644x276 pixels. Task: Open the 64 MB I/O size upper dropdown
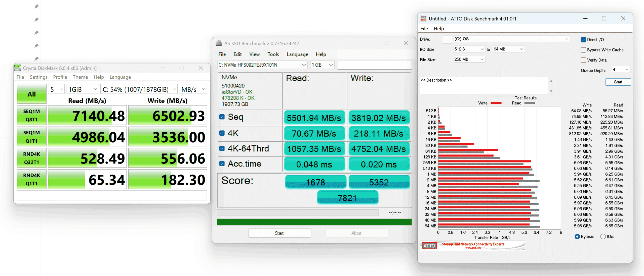[508, 49]
